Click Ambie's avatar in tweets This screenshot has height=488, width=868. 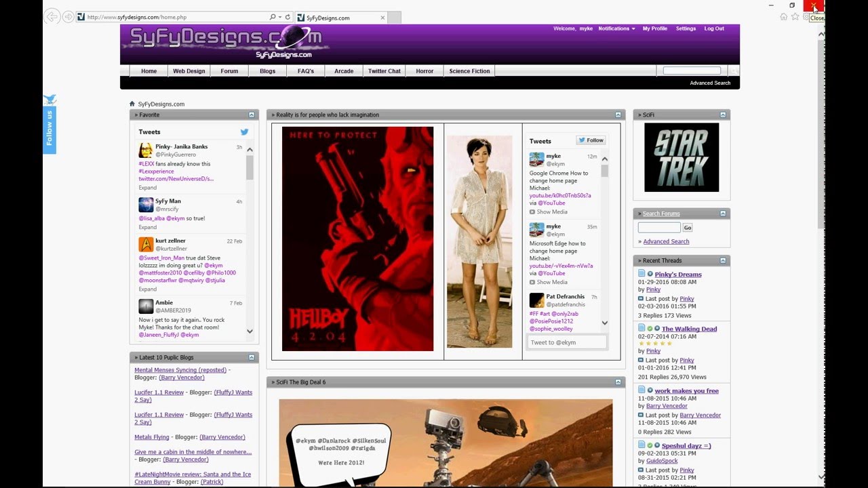pyautogui.click(x=146, y=306)
